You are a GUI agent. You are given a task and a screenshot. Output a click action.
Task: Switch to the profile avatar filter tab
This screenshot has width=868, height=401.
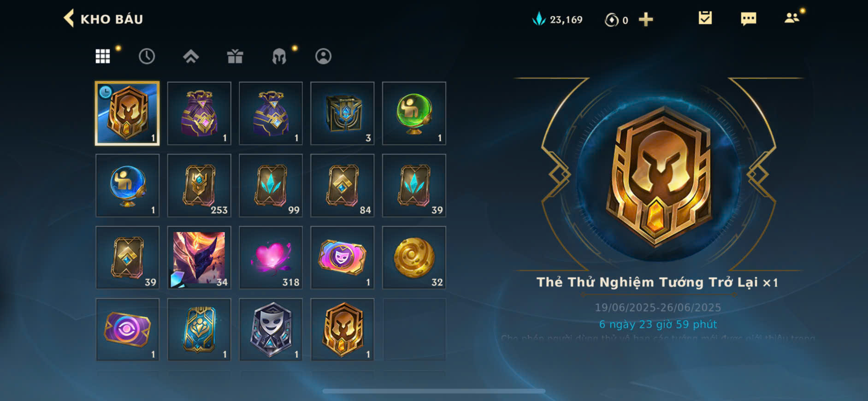(x=323, y=56)
